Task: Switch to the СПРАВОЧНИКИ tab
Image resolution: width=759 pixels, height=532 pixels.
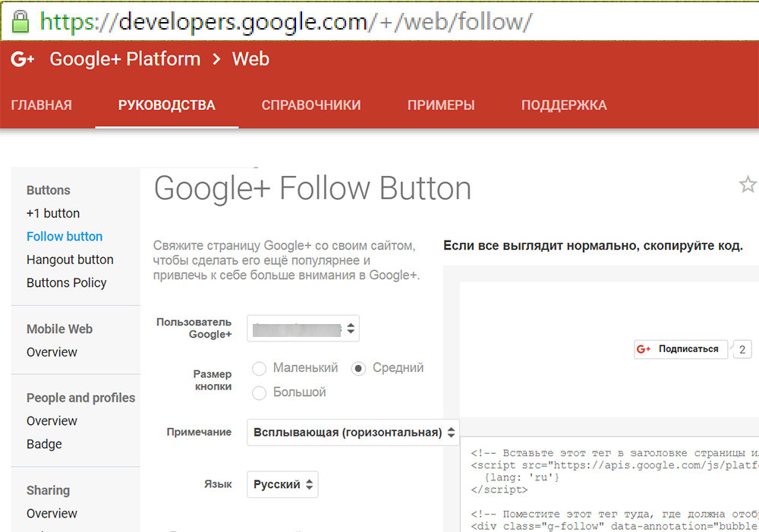Action: (x=311, y=105)
